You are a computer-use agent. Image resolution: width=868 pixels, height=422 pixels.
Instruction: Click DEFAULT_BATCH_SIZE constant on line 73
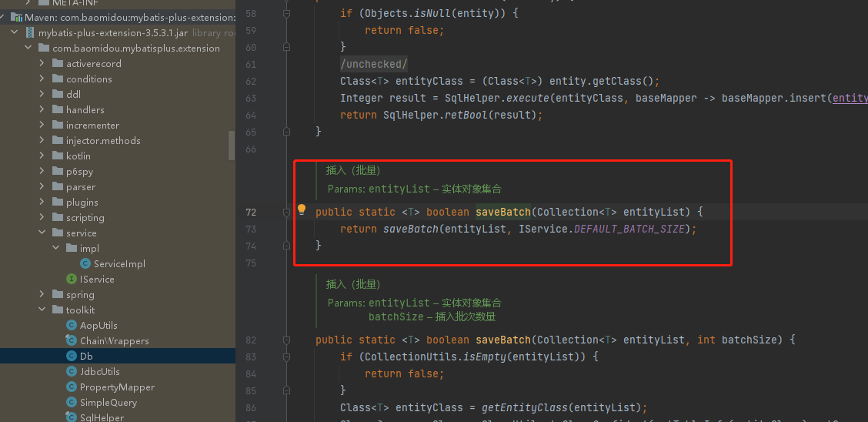point(629,229)
